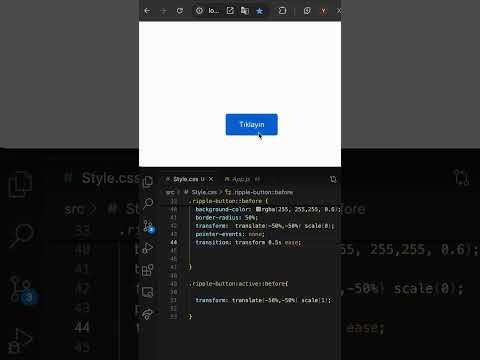Open the browser profile avatar
480x360 pixels.
(x=323, y=11)
